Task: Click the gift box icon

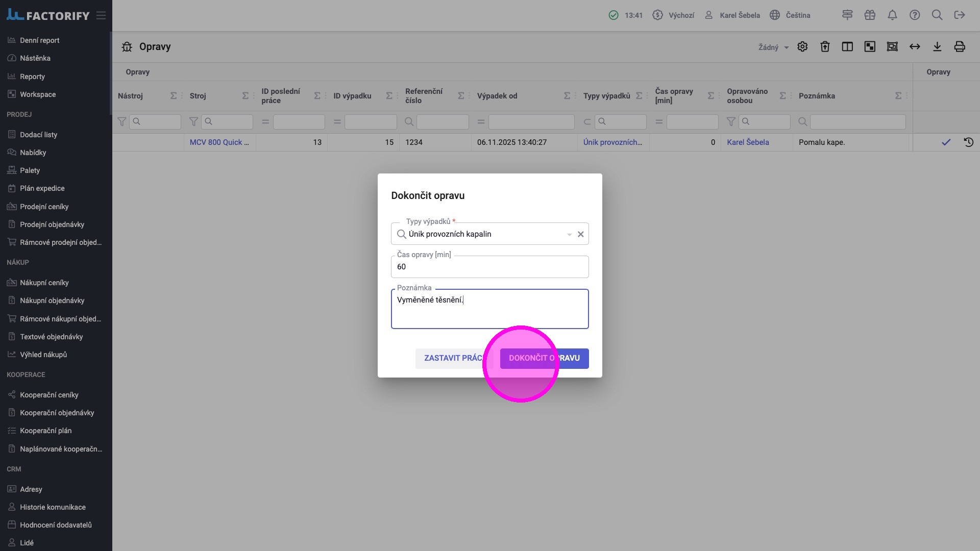Action: point(870,15)
